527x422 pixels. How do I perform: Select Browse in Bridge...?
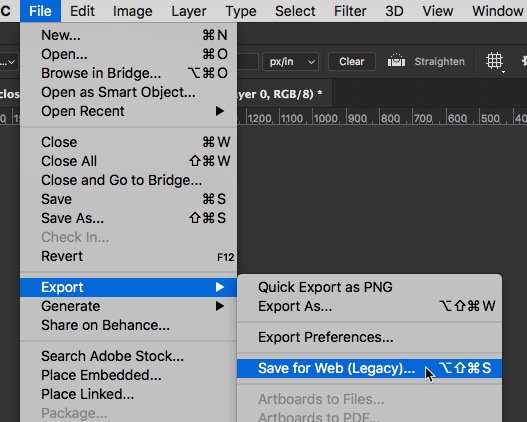pyautogui.click(x=128, y=73)
